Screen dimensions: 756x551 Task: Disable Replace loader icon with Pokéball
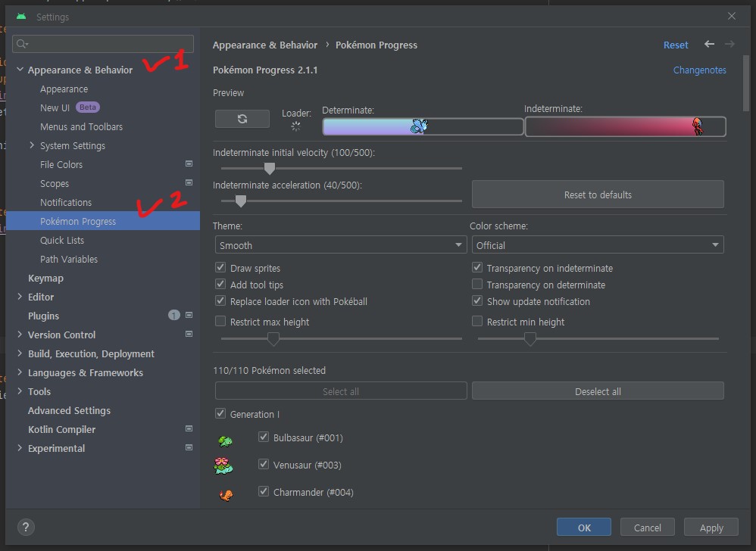coord(220,301)
